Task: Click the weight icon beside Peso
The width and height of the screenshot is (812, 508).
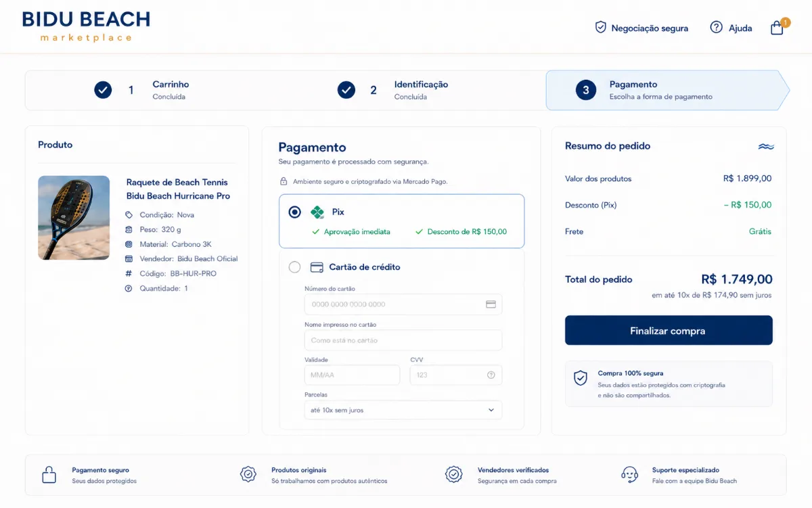Action: click(x=129, y=229)
